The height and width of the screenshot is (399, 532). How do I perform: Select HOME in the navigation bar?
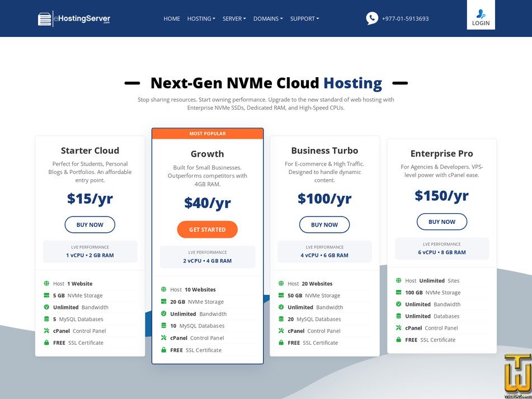[x=172, y=18]
